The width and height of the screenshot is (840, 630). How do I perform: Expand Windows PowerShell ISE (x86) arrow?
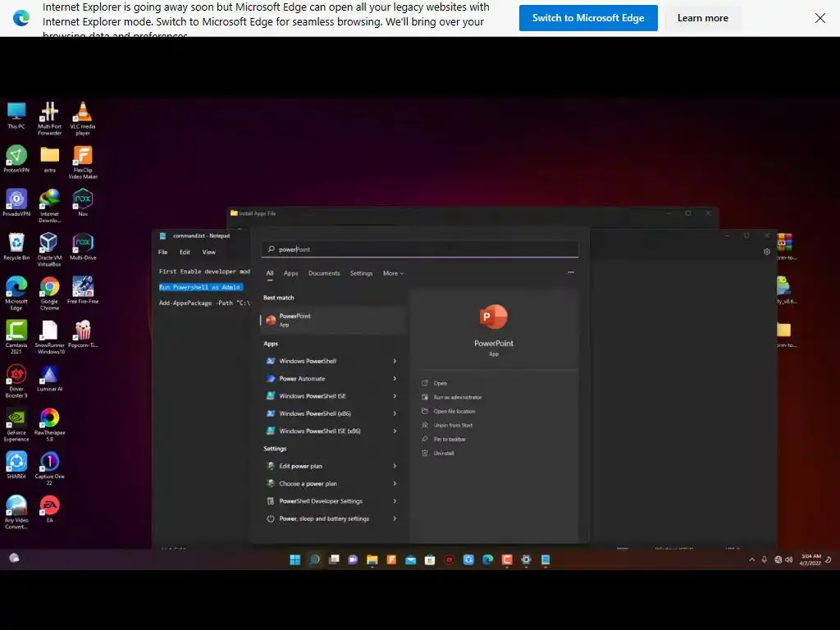tap(395, 431)
